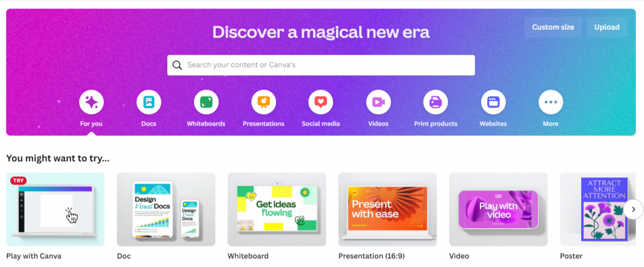The height and width of the screenshot is (267, 644).
Task: Click the Custom size button
Action: [553, 28]
